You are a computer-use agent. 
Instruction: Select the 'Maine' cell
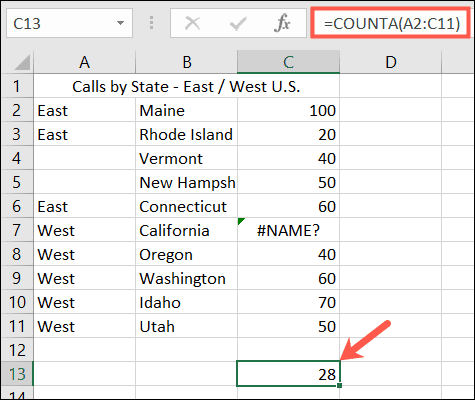[x=187, y=110]
